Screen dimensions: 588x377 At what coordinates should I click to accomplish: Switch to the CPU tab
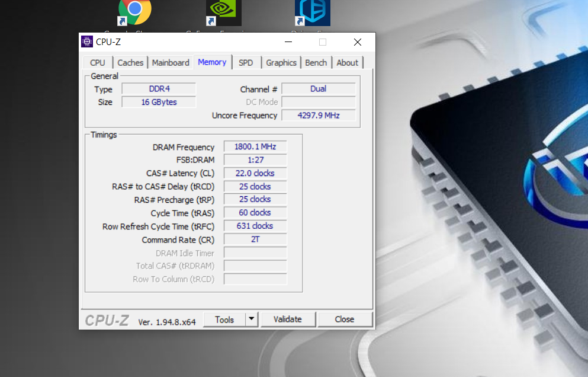(x=98, y=63)
